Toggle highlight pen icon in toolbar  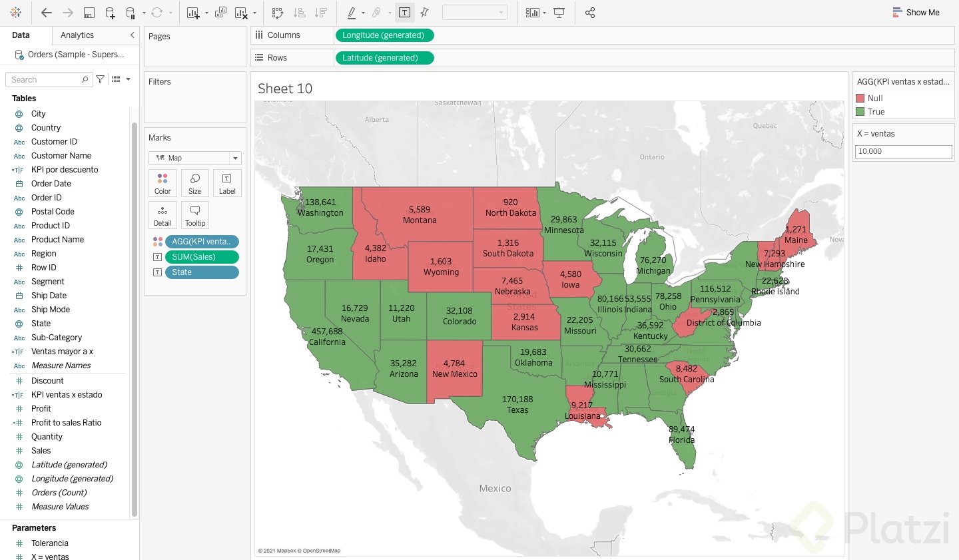click(352, 13)
